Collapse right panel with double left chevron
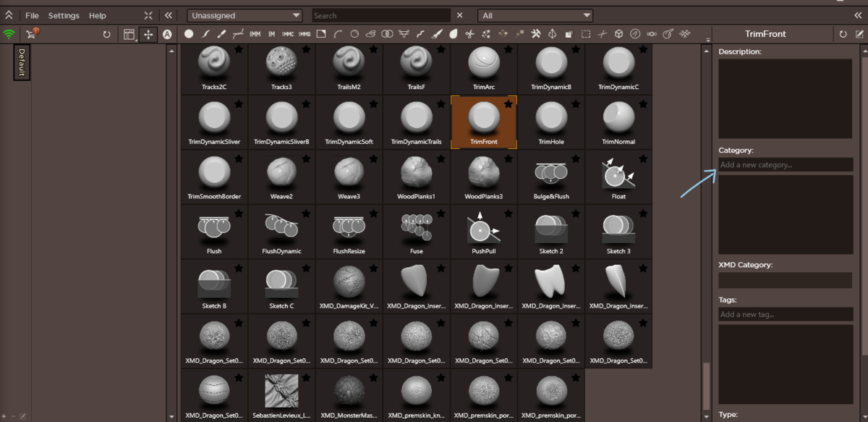 [x=858, y=15]
